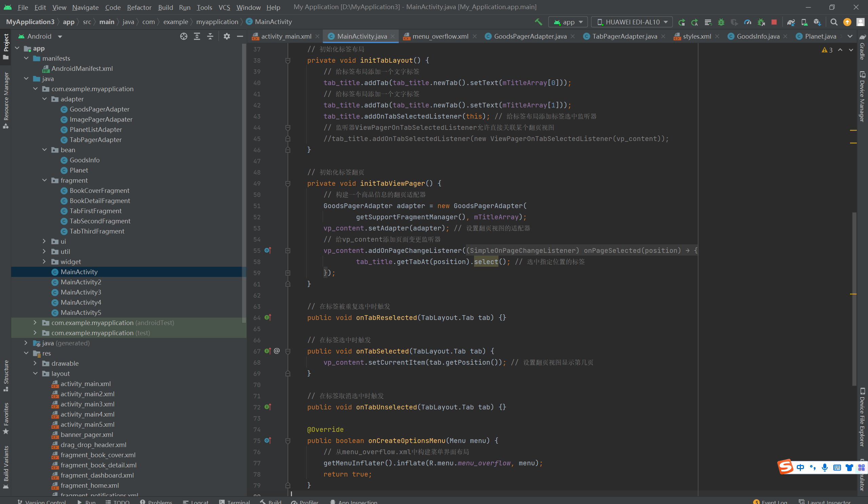Expand the widget package folder
Screen dimensions: 868x504
(44, 262)
